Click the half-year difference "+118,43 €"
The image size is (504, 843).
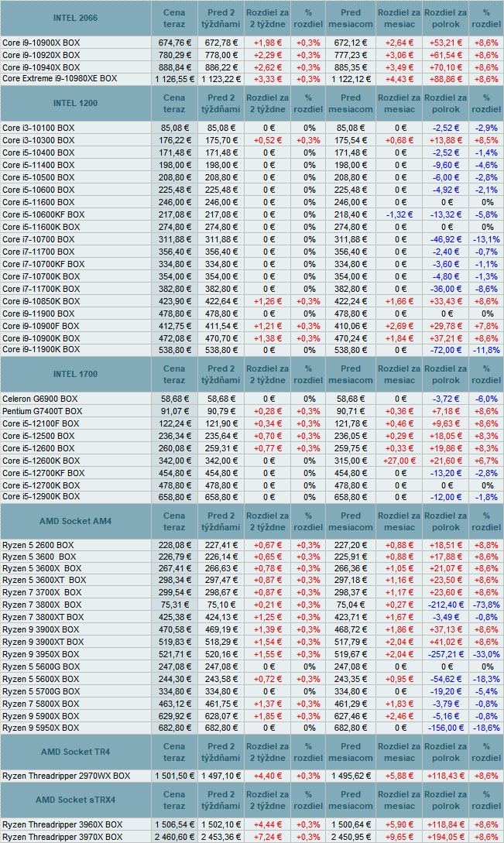coord(446,776)
